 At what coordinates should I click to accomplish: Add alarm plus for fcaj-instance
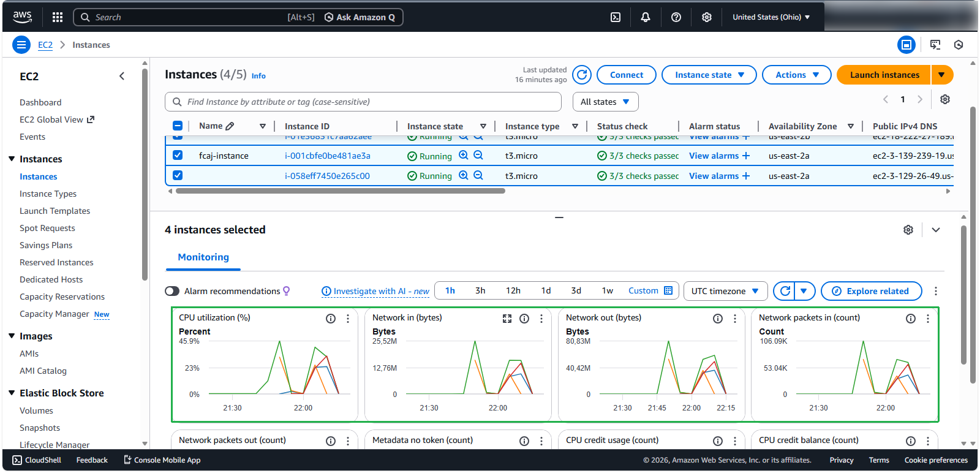(x=746, y=156)
